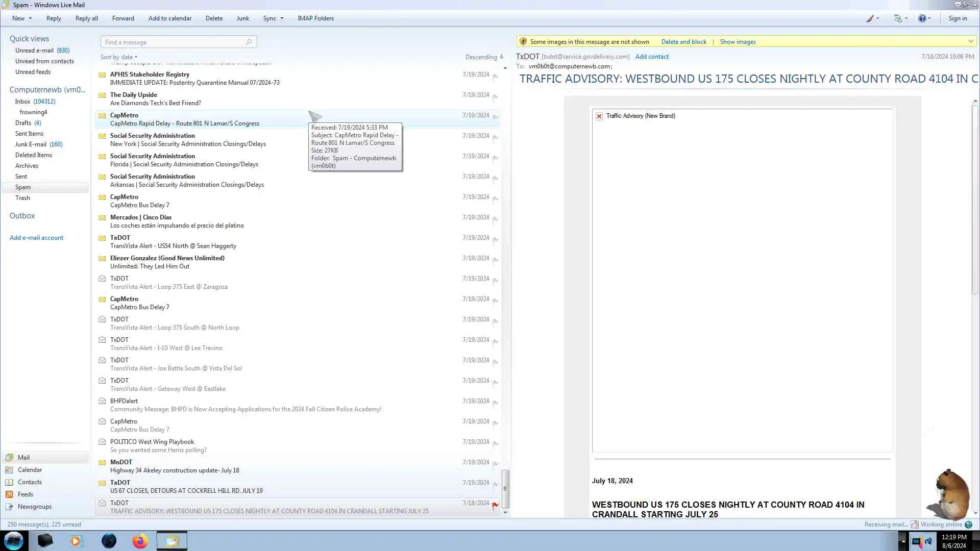Open the Calendar pane icon
980x551 pixels.
(x=9, y=470)
